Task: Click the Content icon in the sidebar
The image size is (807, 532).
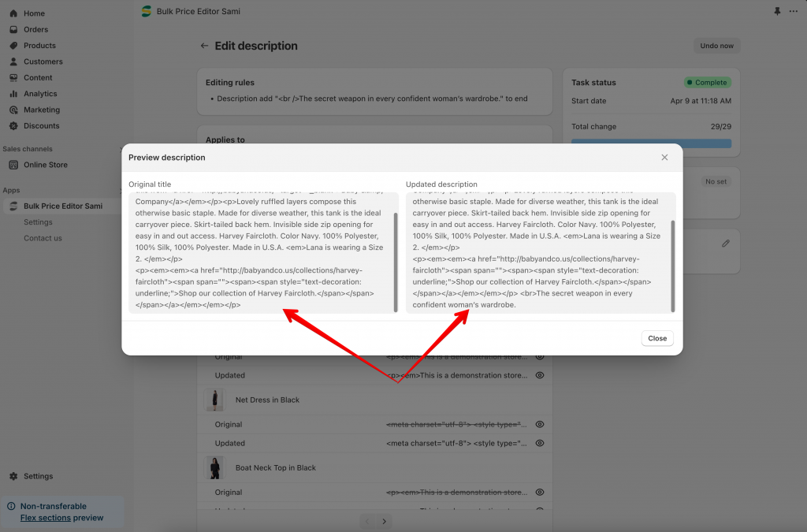Action: [x=14, y=78]
